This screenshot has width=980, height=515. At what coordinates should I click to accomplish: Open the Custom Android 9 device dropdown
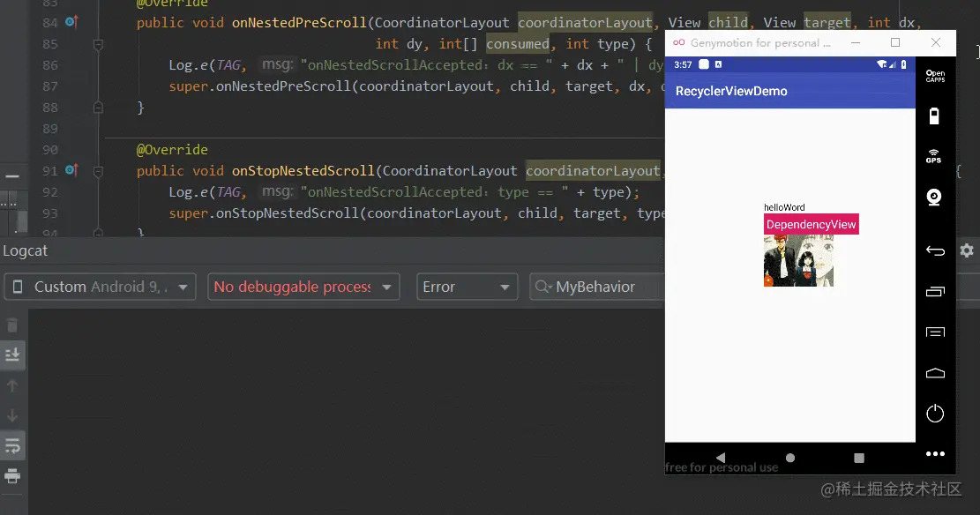click(x=100, y=287)
